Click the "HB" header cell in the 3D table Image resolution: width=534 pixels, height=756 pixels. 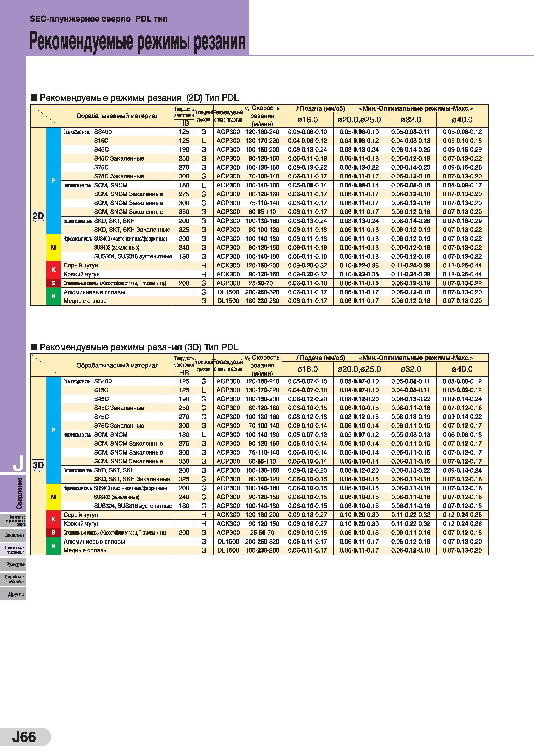point(184,373)
